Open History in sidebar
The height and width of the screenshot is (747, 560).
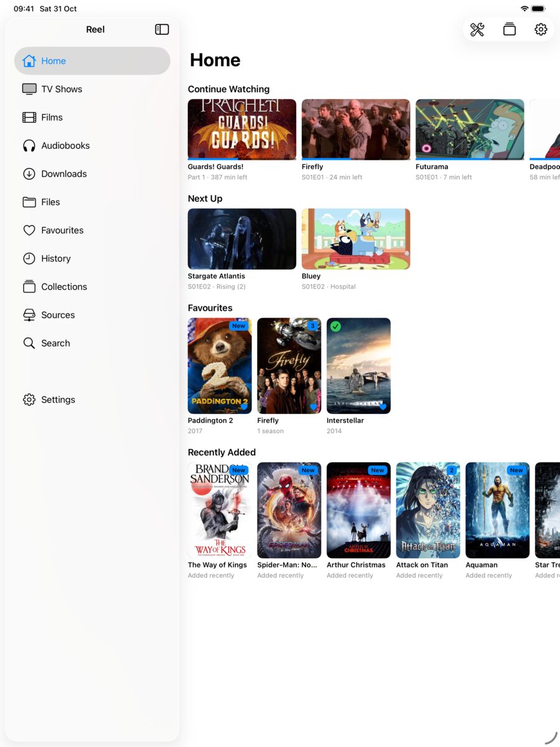pyautogui.click(x=56, y=258)
